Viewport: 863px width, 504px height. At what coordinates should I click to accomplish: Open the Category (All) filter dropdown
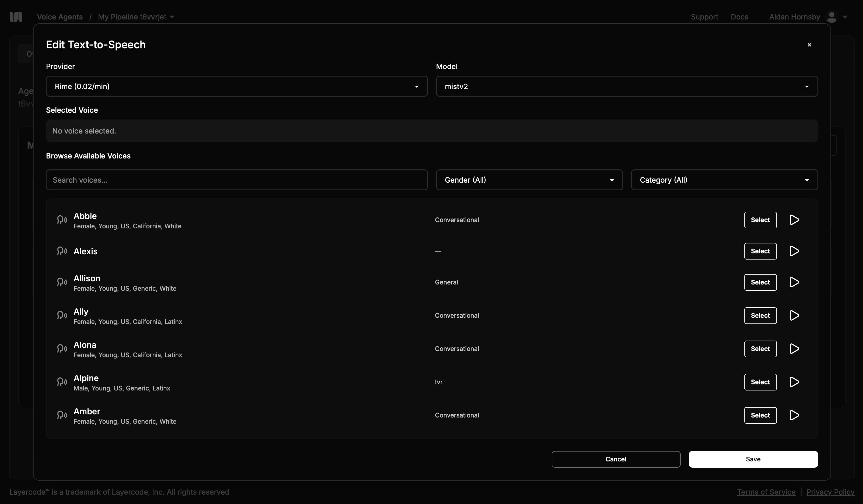[724, 180]
